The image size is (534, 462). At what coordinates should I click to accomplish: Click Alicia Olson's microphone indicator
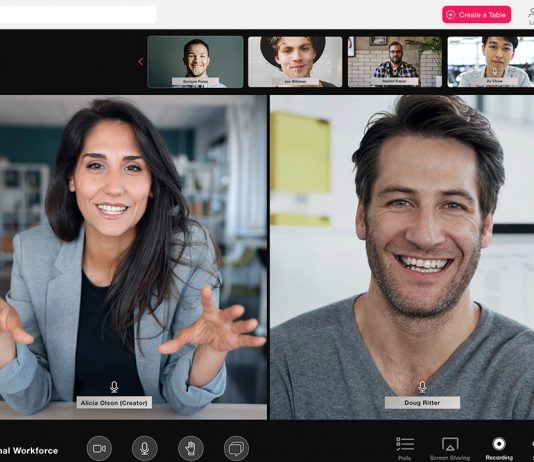pyautogui.click(x=114, y=387)
